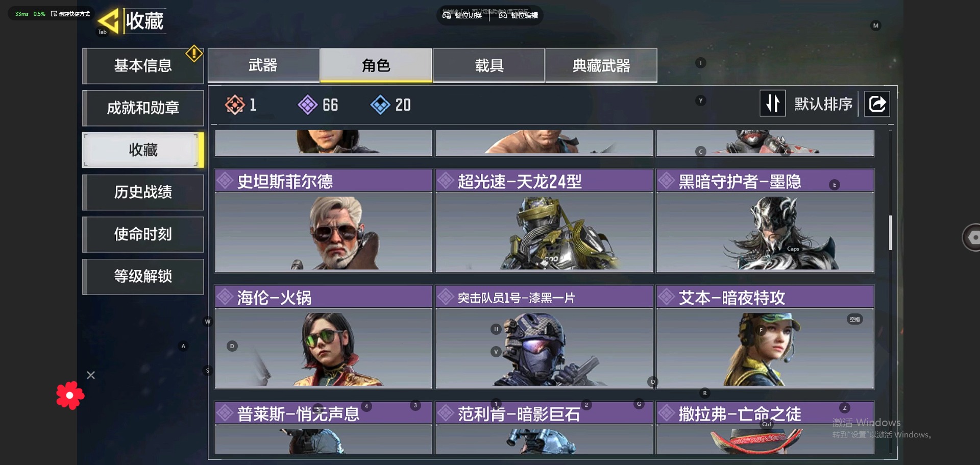980x465 pixels.
Task: Click the red flower floating icon
Action: [x=70, y=395]
